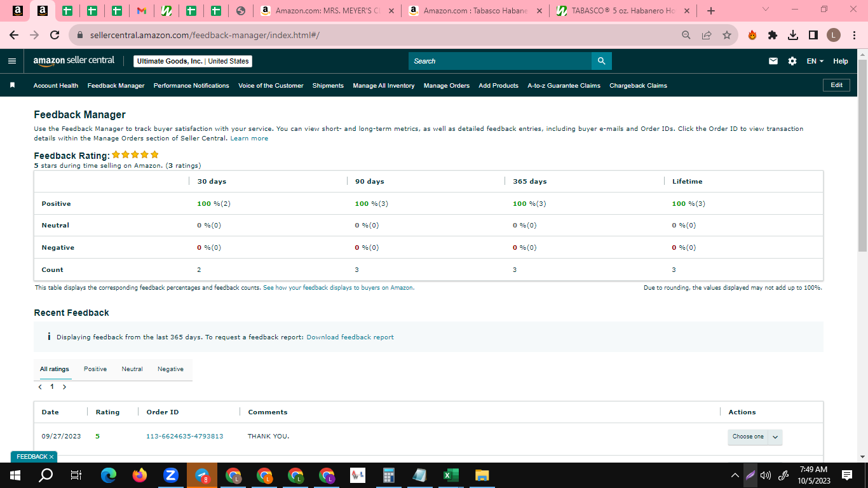Expand the EN language dropdown
Screen dimensions: 868x488
tap(815, 61)
